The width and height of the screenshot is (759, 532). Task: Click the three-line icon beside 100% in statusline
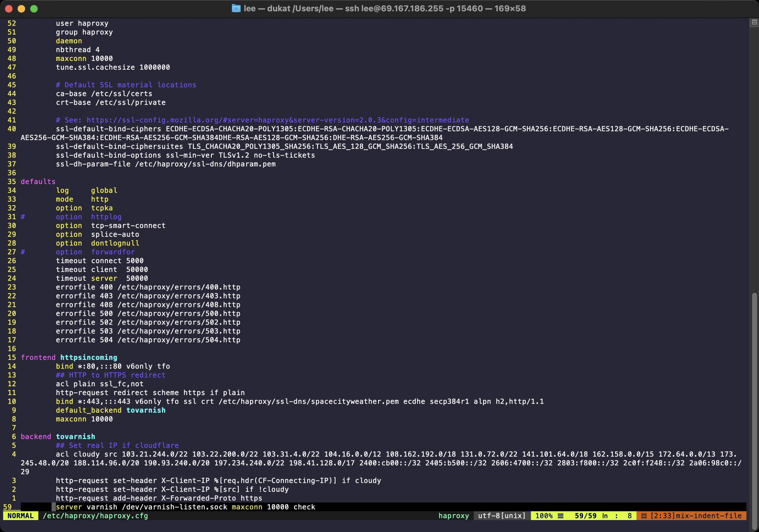coord(561,516)
